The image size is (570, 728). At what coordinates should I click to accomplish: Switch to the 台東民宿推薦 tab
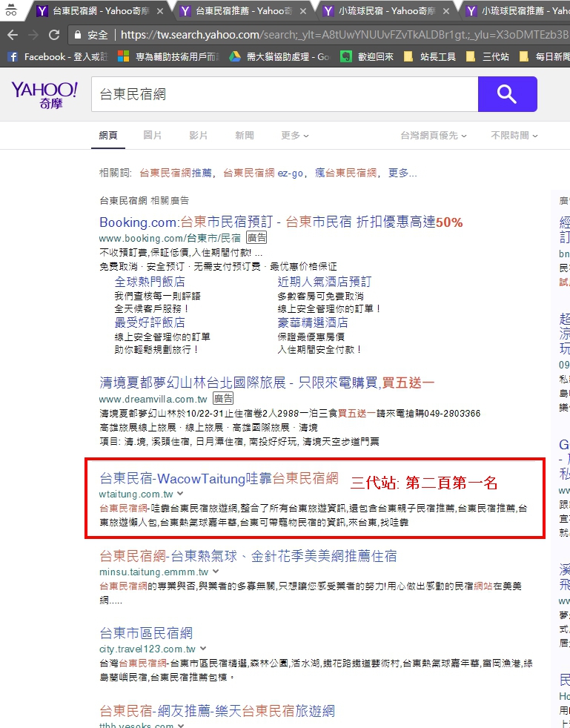pos(242,10)
